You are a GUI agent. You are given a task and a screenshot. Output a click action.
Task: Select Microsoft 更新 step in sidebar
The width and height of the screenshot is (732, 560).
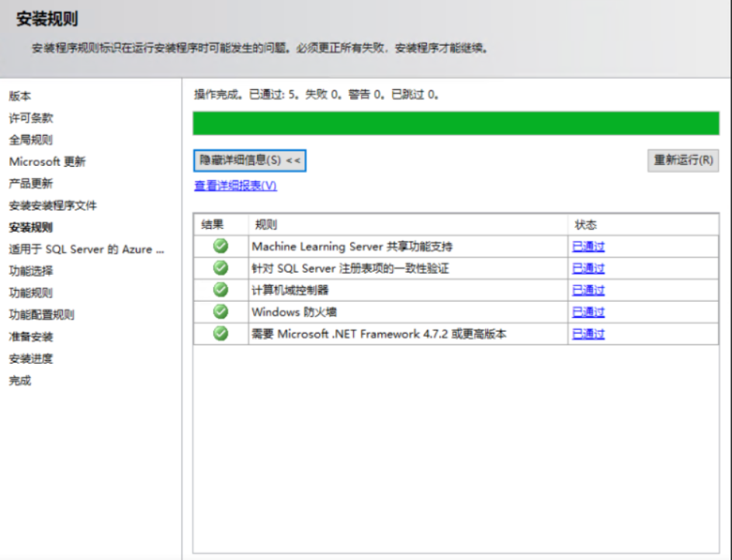pos(47,162)
